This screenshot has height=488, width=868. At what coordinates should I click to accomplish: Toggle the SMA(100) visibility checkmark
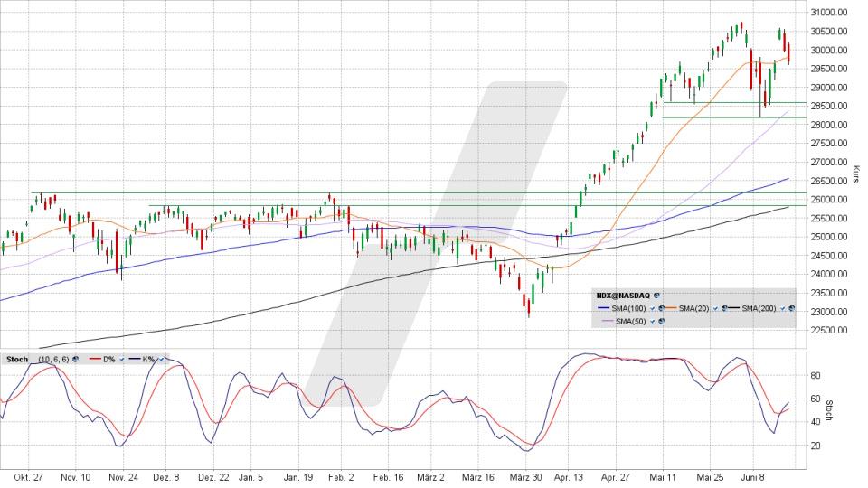pos(653,308)
